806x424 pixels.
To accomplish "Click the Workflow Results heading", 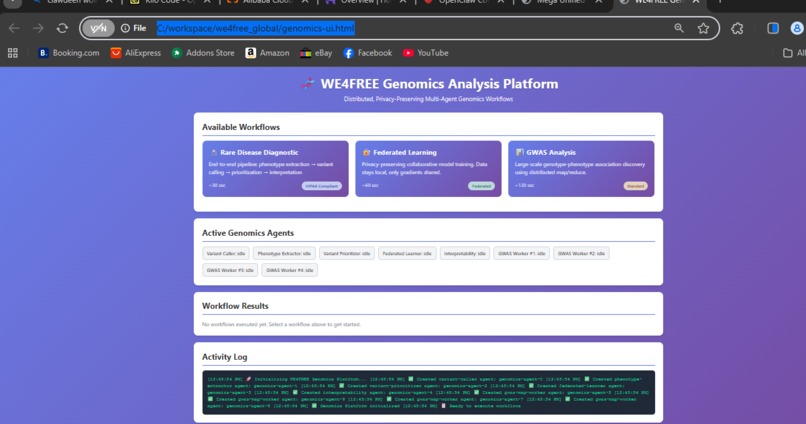I will click(235, 306).
